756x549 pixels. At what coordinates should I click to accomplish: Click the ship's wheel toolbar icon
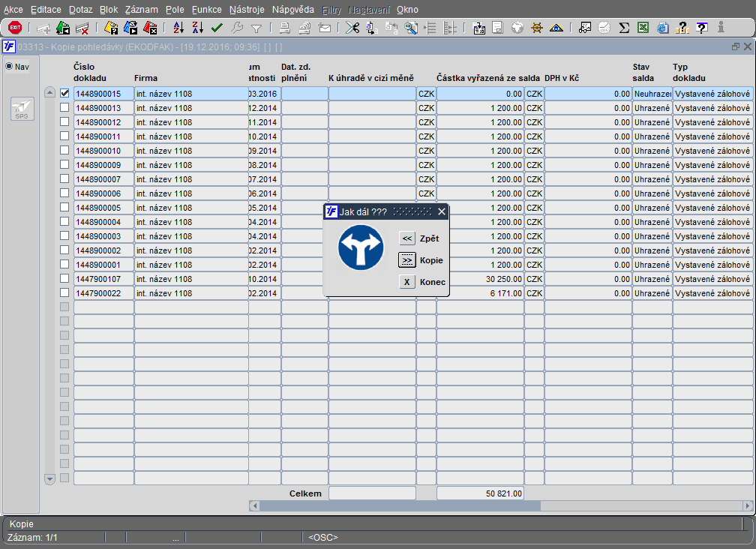click(537, 28)
